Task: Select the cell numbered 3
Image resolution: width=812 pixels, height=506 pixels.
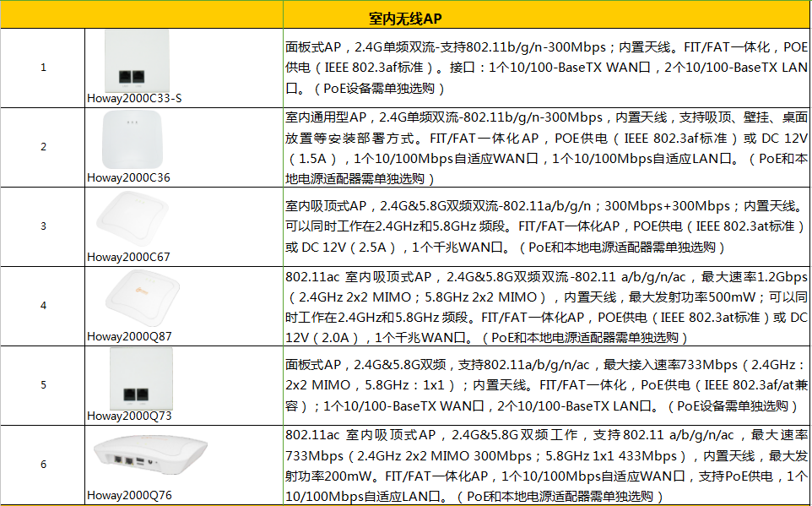Action: (x=43, y=226)
